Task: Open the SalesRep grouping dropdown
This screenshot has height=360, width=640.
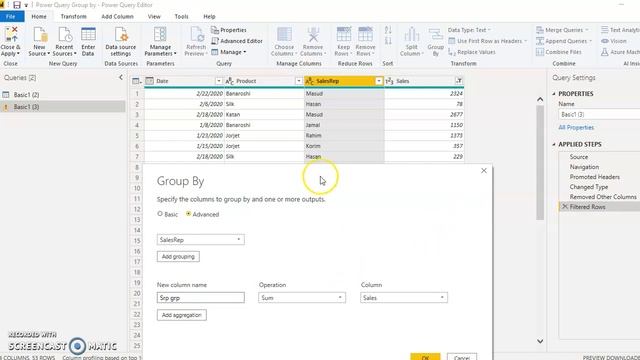Action: click(x=200, y=240)
